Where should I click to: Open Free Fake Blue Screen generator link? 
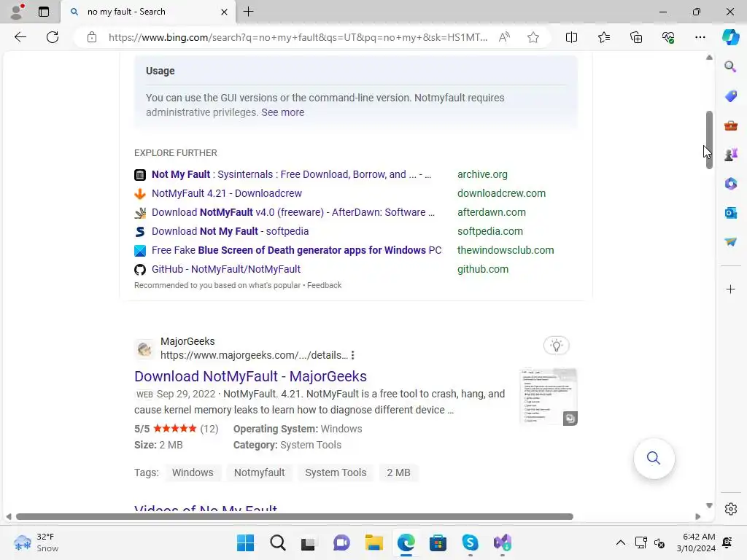[296, 250]
